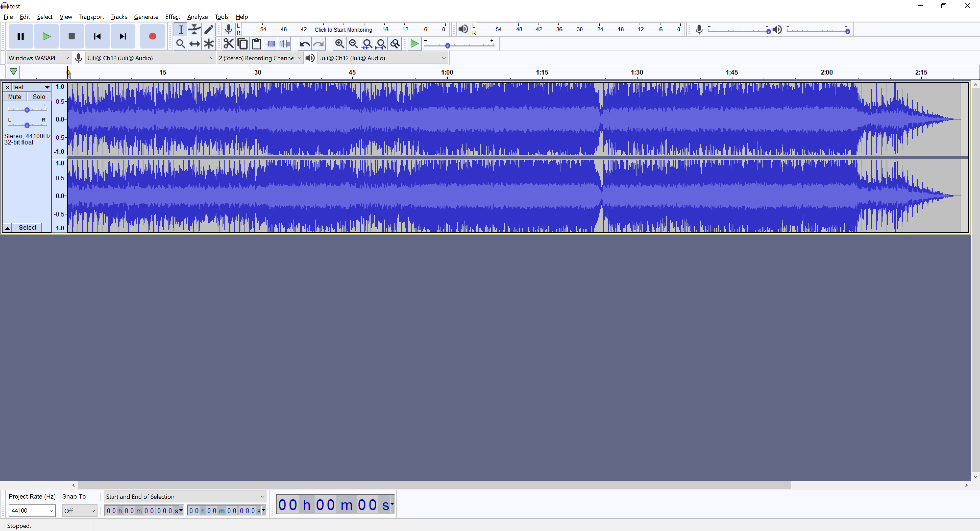This screenshot has height=531, width=980.
Task: Select the Envelope tool
Action: [195, 29]
